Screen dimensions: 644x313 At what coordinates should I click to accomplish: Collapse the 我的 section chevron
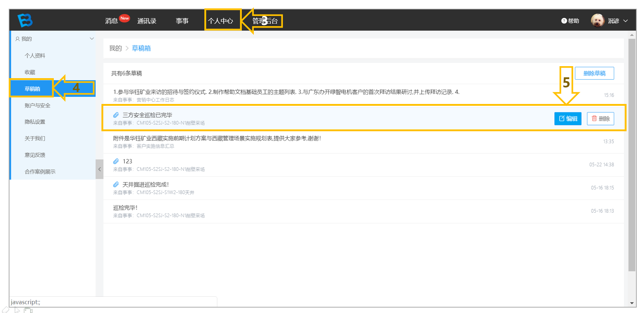pos(92,39)
